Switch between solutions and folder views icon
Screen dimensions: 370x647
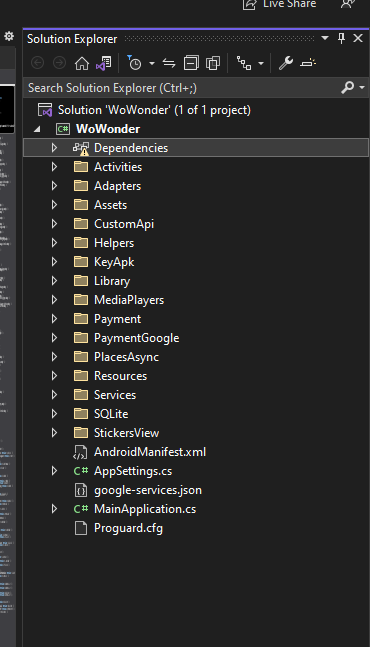(x=104, y=63)
